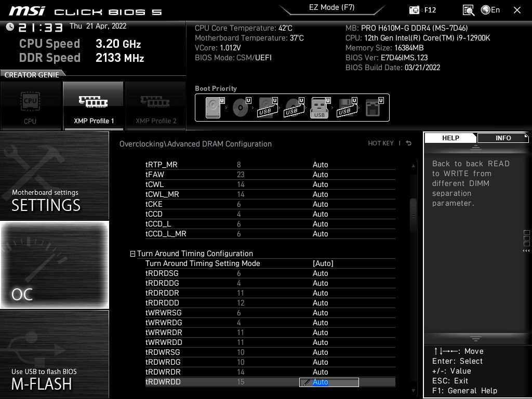The image size is (532, 399).
Task: Open the M-FLASH section
Action: (55, 354)
